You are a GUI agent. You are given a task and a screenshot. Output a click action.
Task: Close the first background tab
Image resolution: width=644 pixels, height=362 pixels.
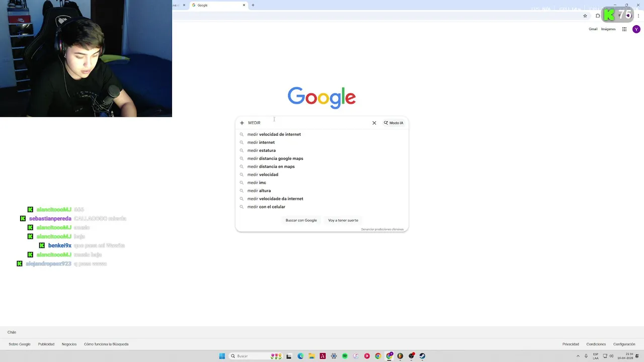coord(184,5)
